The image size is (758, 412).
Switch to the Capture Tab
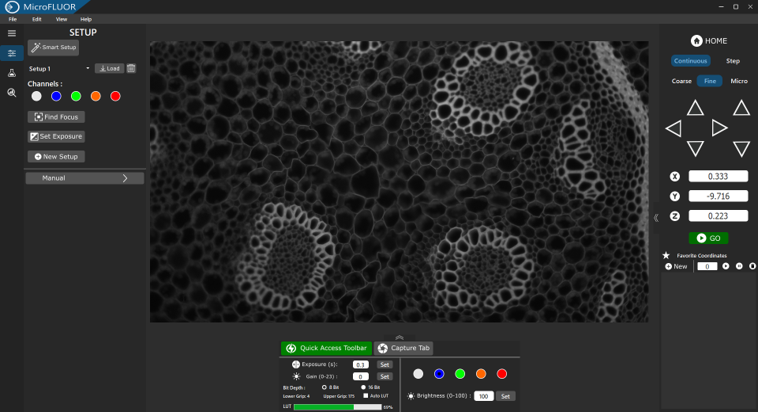404,348
